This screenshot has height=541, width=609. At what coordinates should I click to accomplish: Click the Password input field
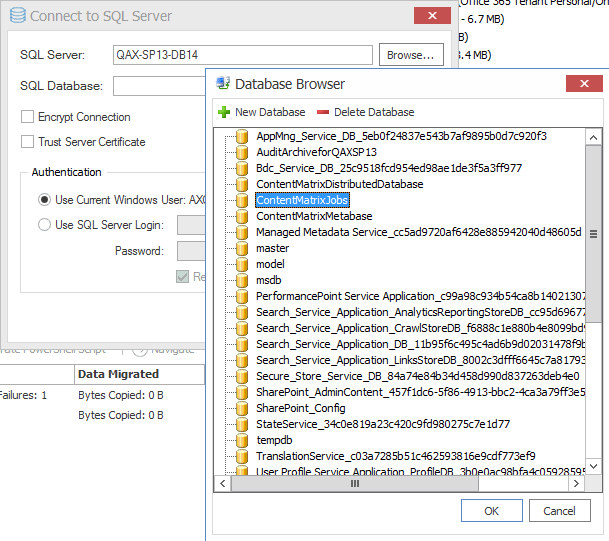191,251
